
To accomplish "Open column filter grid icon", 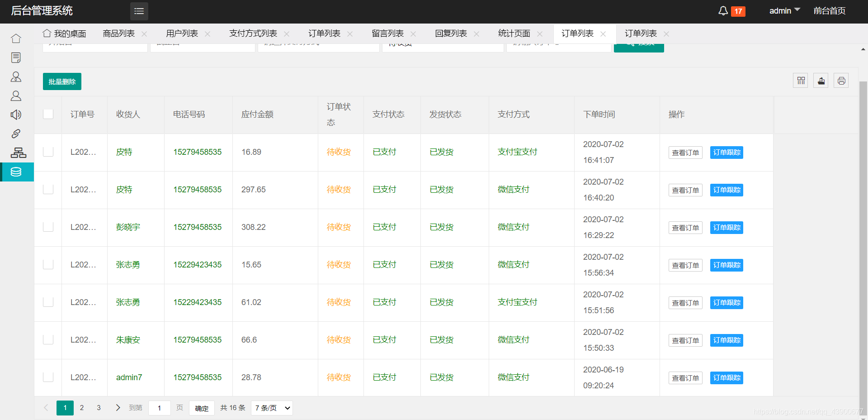I will pyautogui.click(x=801, y=81).
